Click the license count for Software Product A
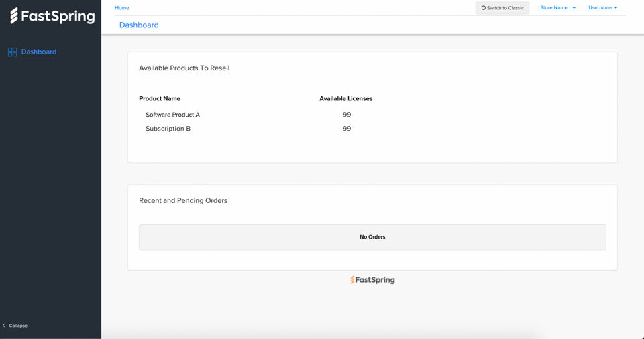 347,115
